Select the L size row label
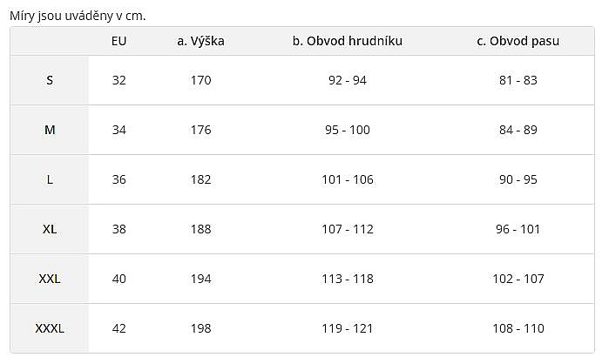The image size is (609, 364). pyautogui.click(x=50, y=179)
